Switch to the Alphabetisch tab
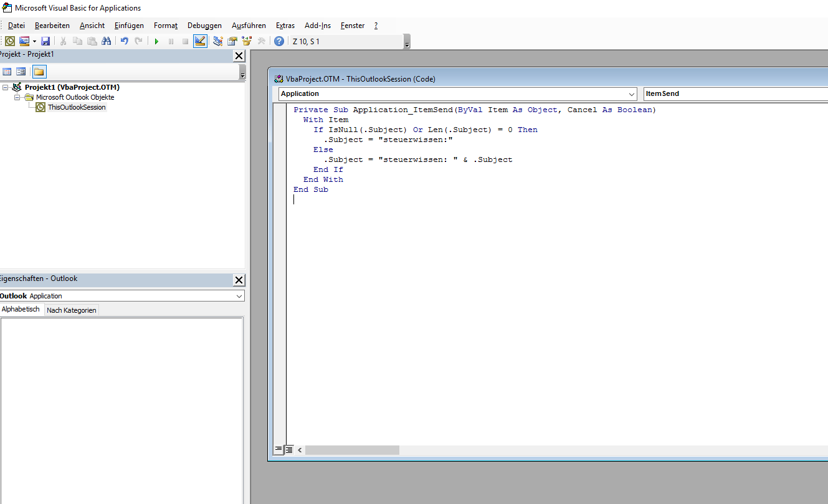Viewport: 828px width, 504px height. tap(21, 310)
